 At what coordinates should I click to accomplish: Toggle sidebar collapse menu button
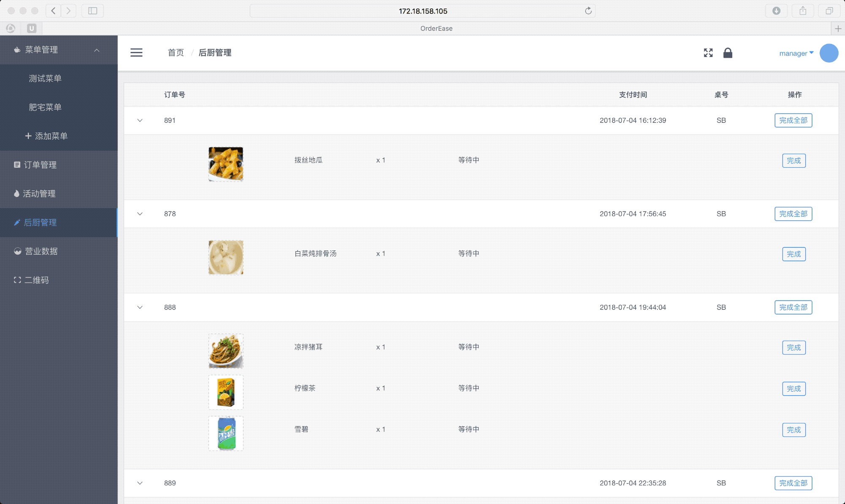click(x=136, y=53)
